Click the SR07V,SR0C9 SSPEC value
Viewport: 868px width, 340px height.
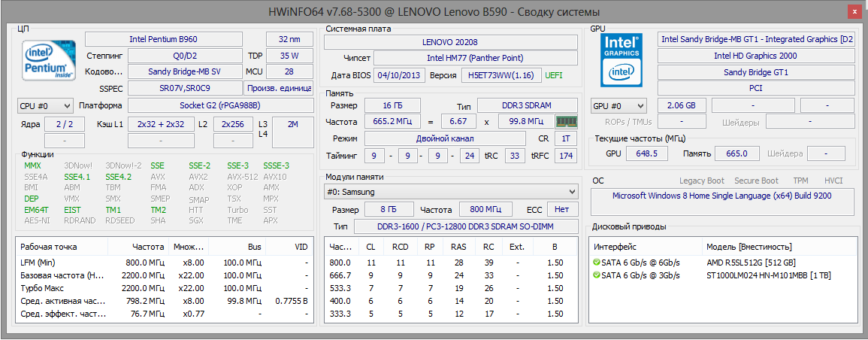tap(185, 88)
